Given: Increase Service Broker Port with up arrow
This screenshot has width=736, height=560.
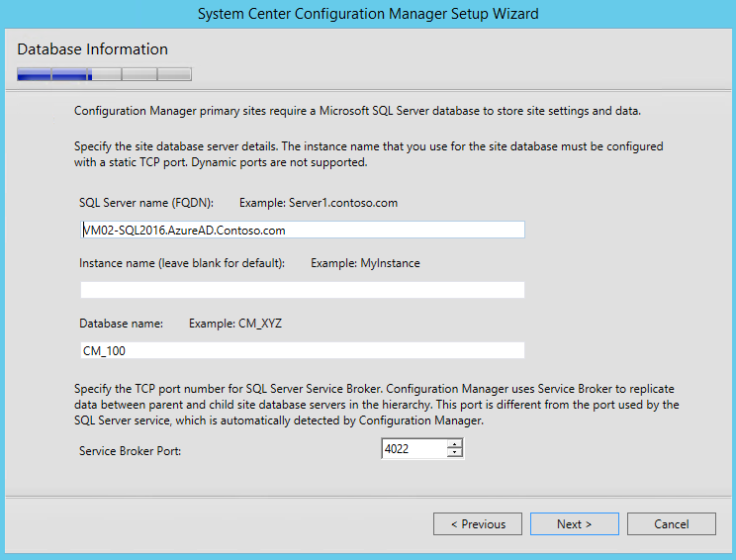Looking at the screenshot, I should [x=454, y=444].
